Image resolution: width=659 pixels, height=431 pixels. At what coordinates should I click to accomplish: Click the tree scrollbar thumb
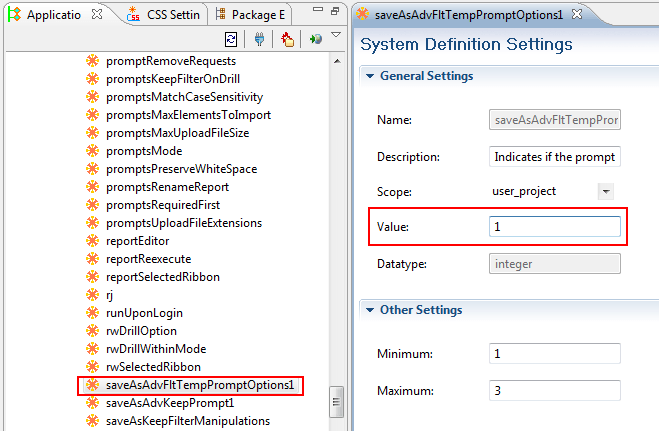[337, 402]
